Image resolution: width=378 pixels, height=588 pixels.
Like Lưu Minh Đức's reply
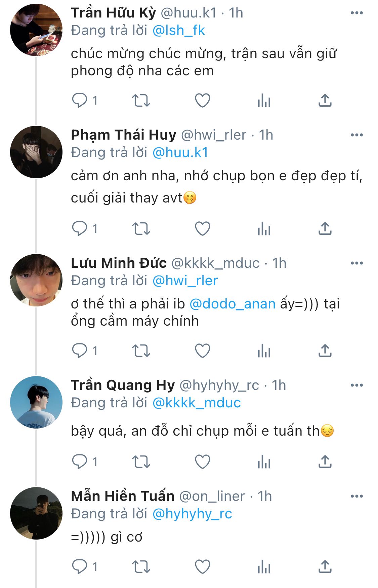[x=203, y=351]
